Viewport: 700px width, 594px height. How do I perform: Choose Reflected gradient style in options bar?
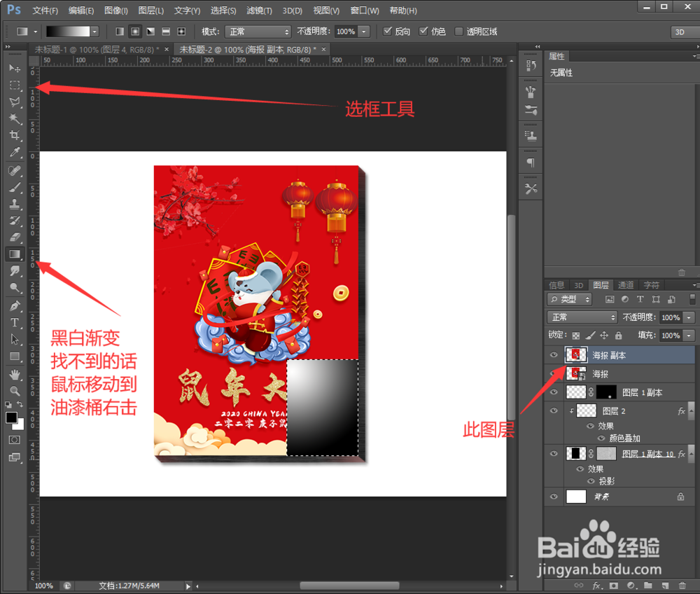coord(166,32)
